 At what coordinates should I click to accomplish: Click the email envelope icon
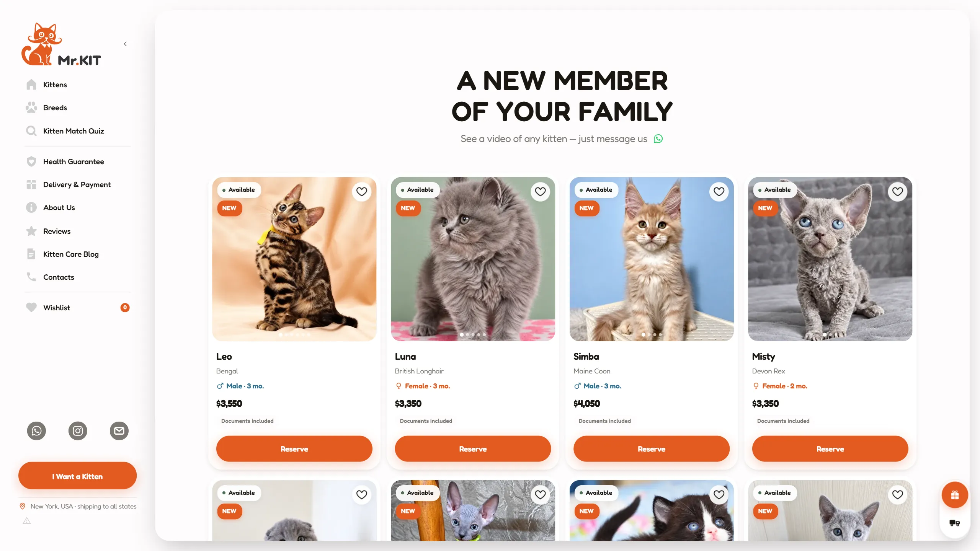coord(119,431)
